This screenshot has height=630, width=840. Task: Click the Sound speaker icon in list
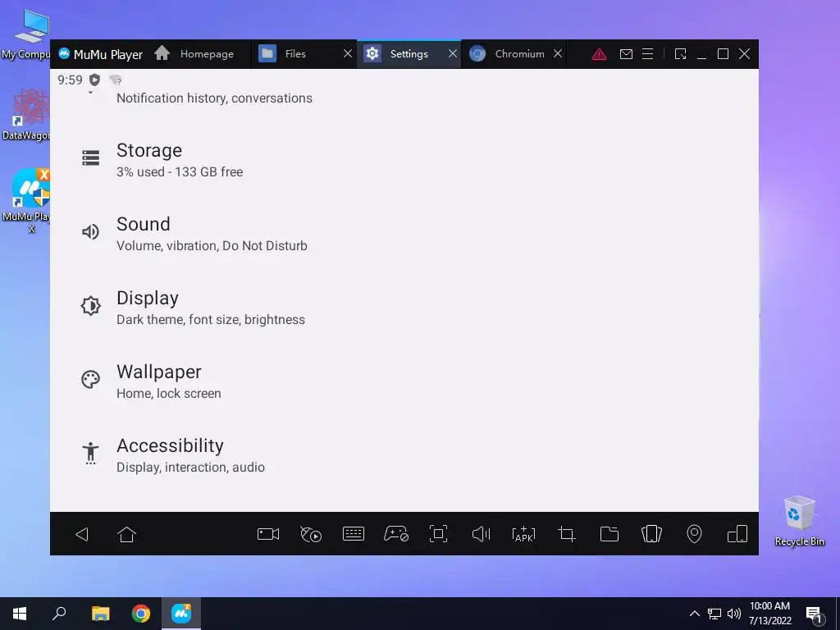coord(90,232)
